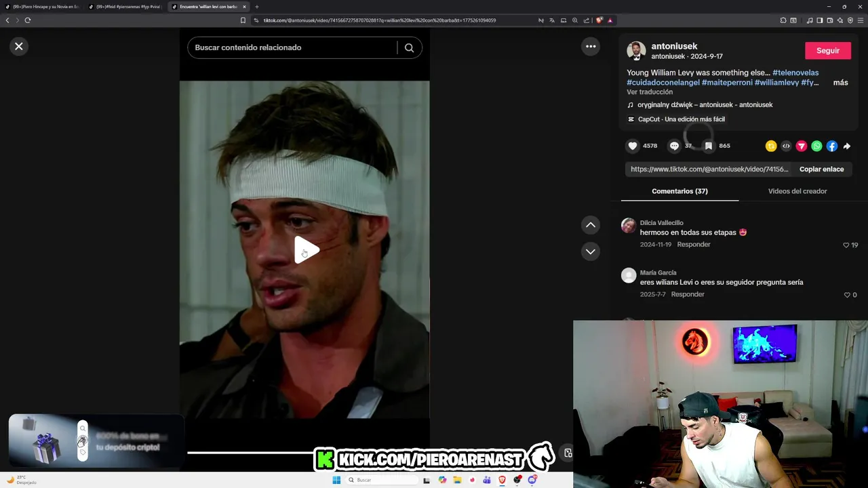The image size is (868, 488).
Task: Open browser extensions puzzle icon
Action: (783, 20)
